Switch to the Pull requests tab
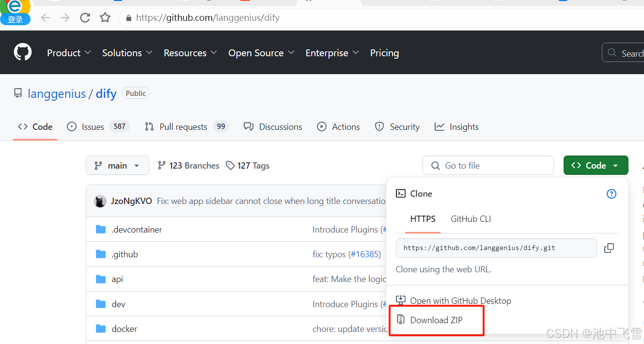The height and width of the screenshot is (344, 644). coord(187,126)
